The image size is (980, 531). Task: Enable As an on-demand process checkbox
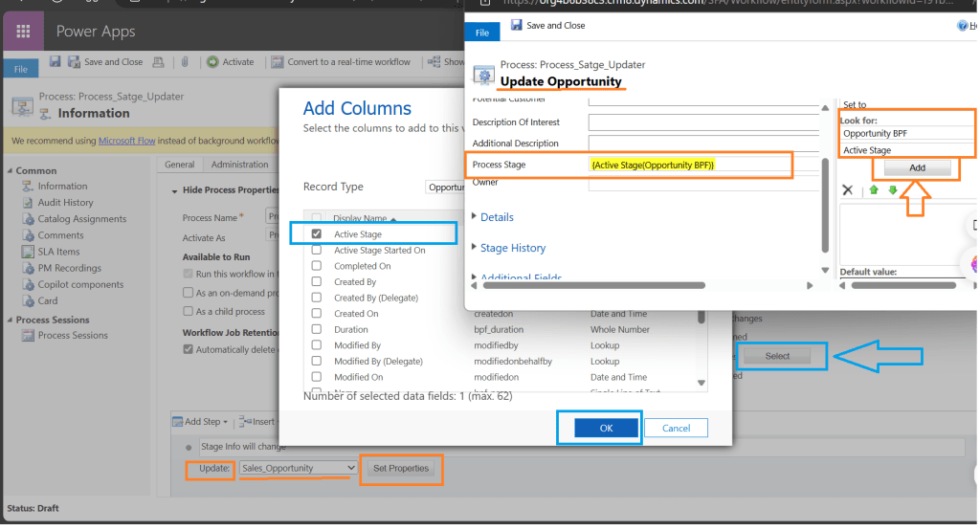[x=188, y=293]
